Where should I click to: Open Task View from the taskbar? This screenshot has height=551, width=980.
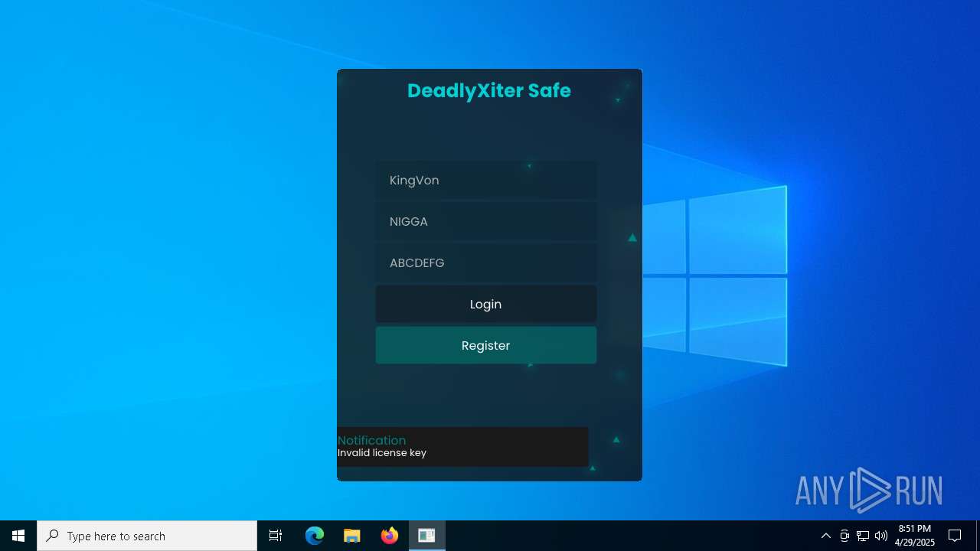coord(276,536)
